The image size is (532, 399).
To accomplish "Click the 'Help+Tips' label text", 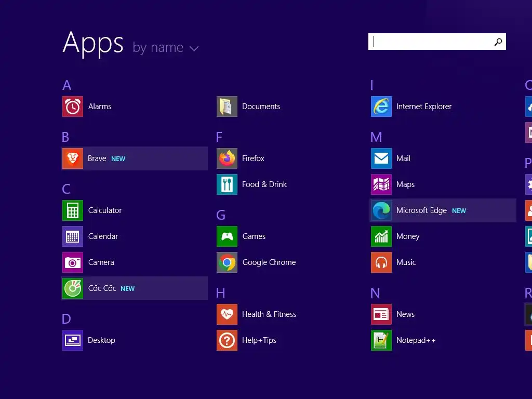I will pos(259,340).
